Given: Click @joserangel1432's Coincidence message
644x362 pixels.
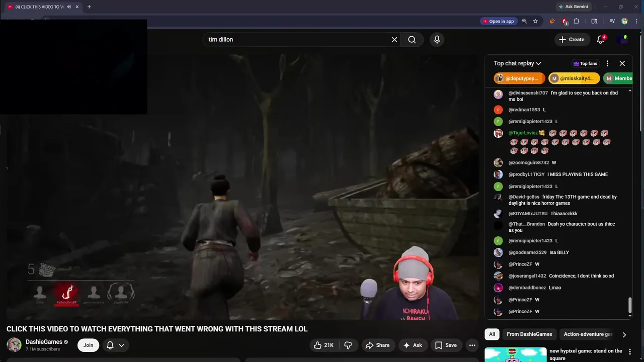Looking at the screenshot, I should (557, 276).
